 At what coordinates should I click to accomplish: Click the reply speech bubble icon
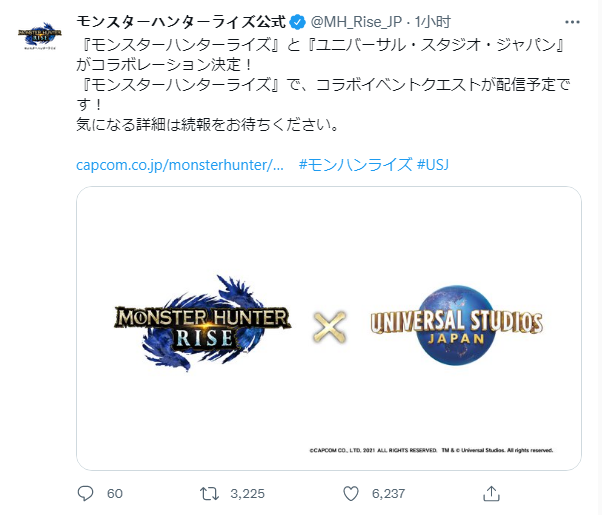[x=85, y=493]
